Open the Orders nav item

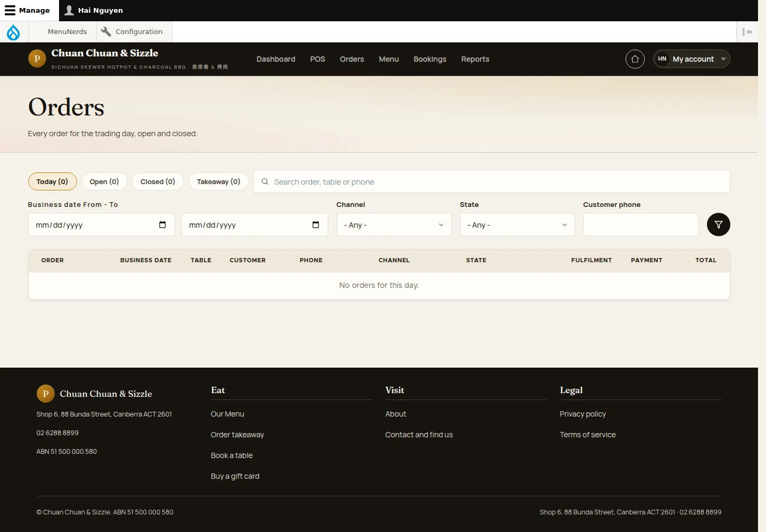click(x=352, y=59)
